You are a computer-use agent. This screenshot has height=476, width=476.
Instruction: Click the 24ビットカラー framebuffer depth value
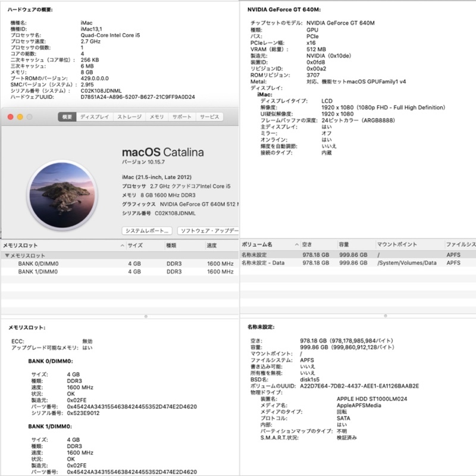pyautogui.click(x=358, y=121)
